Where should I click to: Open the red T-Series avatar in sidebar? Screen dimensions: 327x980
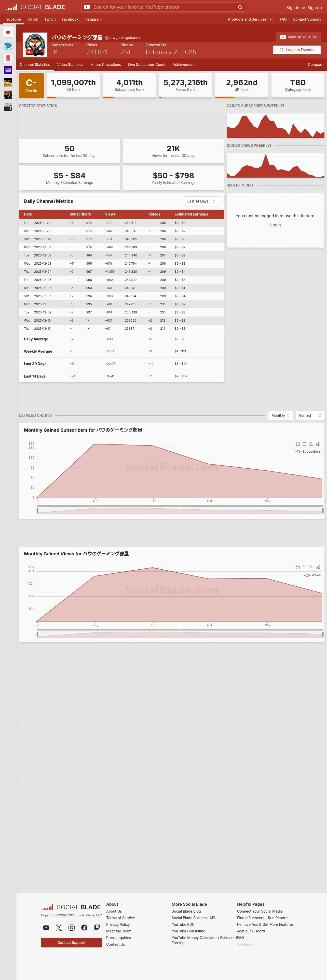pos(8,58)
